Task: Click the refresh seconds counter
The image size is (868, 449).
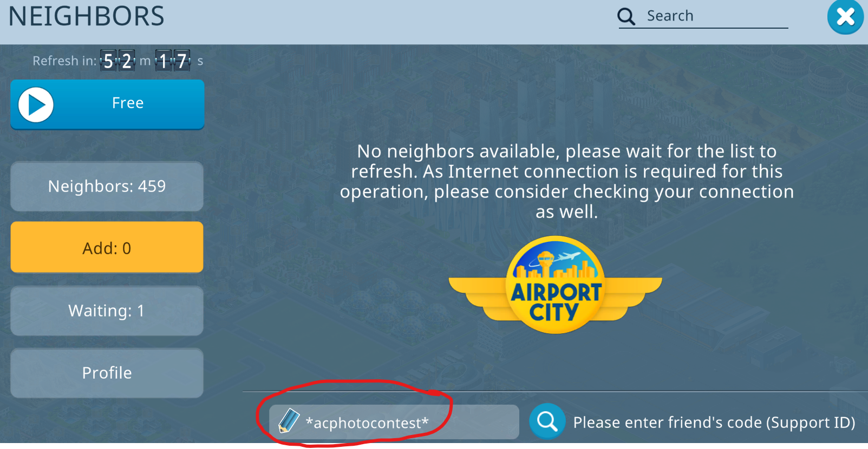Action: pos(173,61)
